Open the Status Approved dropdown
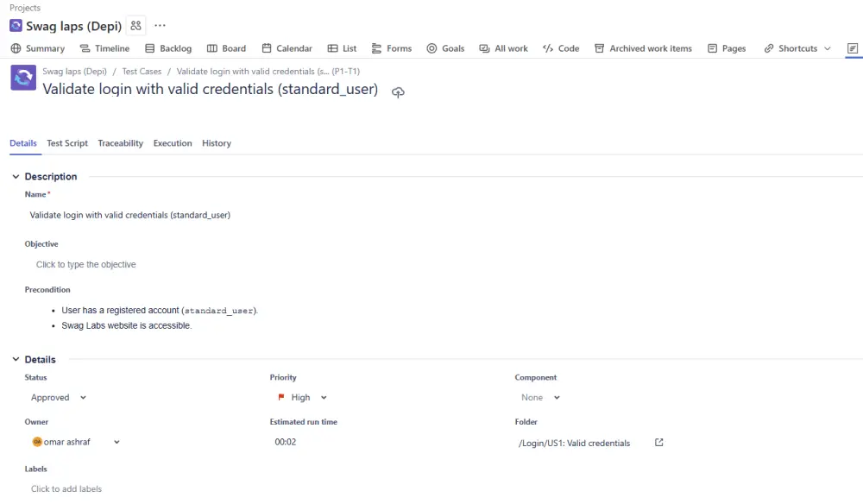Viewport: 863px width, 504px height. [x=59, y=398]
